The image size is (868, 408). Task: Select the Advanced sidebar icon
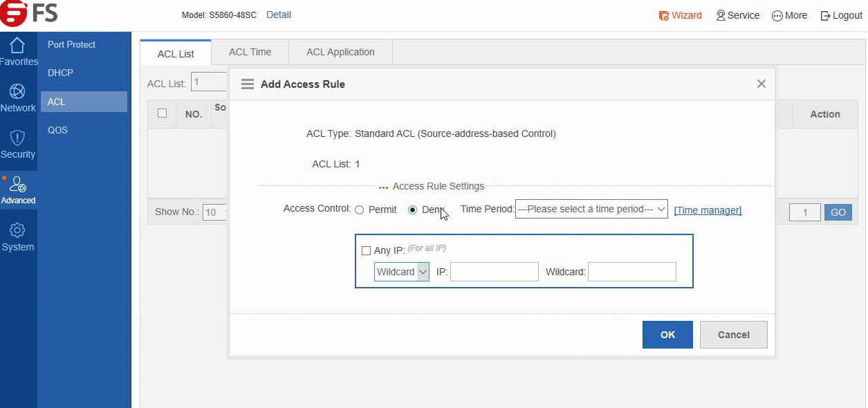(17, 185)
